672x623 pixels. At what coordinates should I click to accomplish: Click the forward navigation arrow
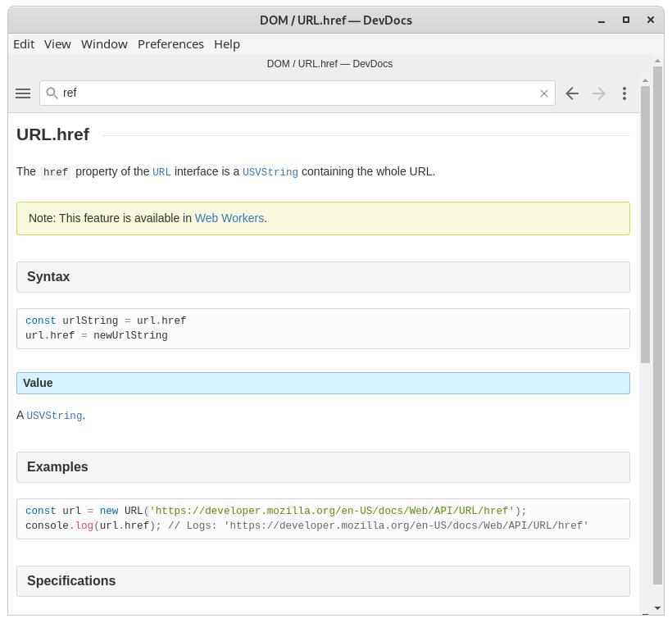coord(598,93)
